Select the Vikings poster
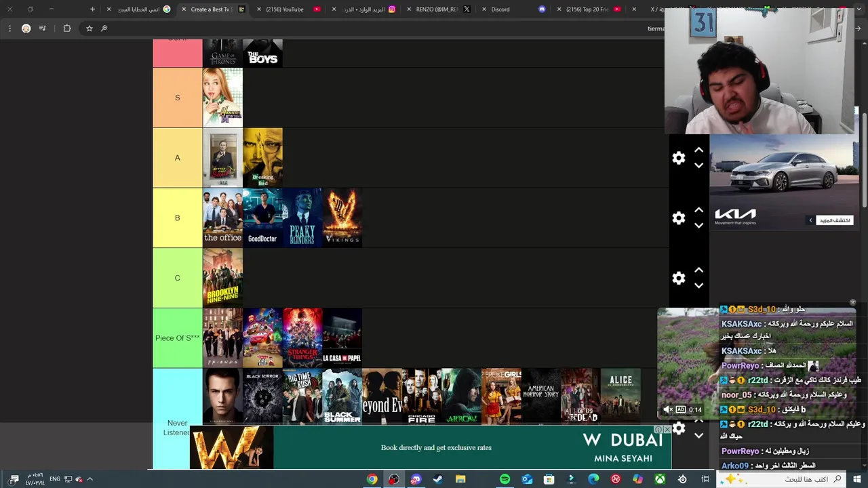The height and width of the screenshot is (488, 868). coord(342,218)
